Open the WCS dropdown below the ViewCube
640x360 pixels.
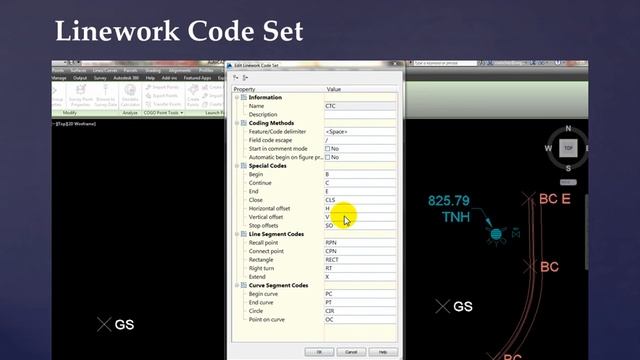pos(568,182)
